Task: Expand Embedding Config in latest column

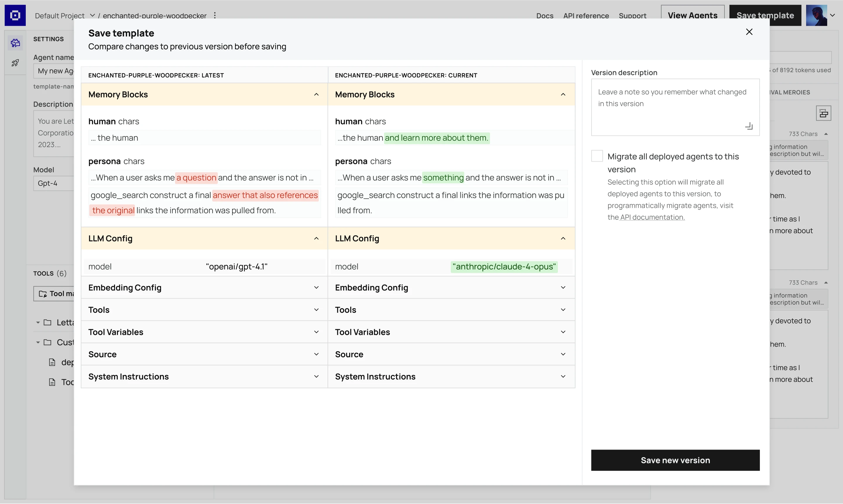Action: [316, 288]
